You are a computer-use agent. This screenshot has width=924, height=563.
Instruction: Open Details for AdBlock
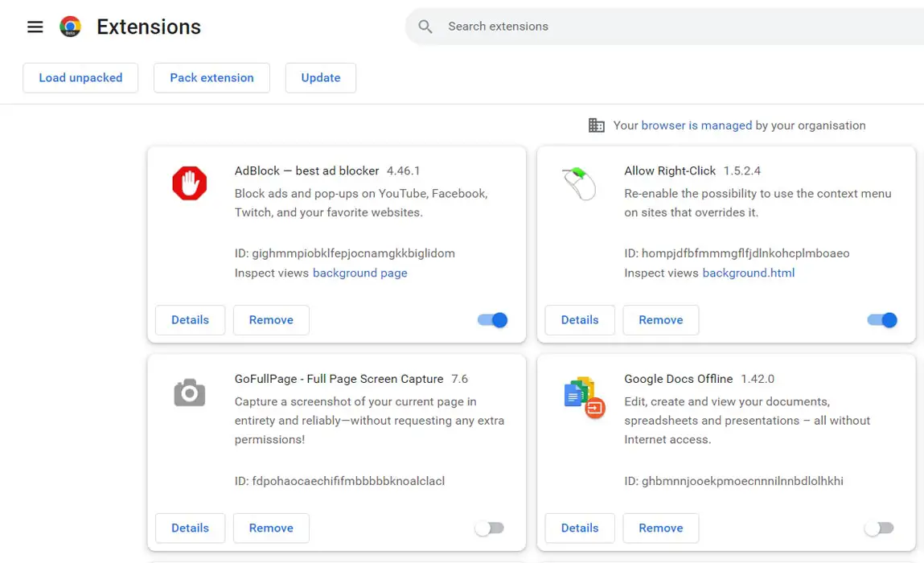pos(191,320)
